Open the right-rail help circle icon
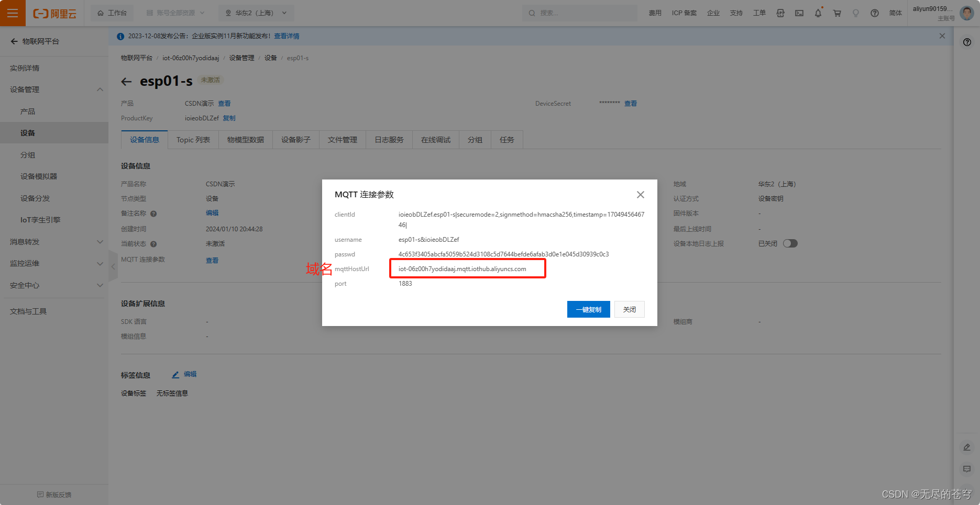The height and width of the screenshot is (505, 980). [x=967, y=42]
